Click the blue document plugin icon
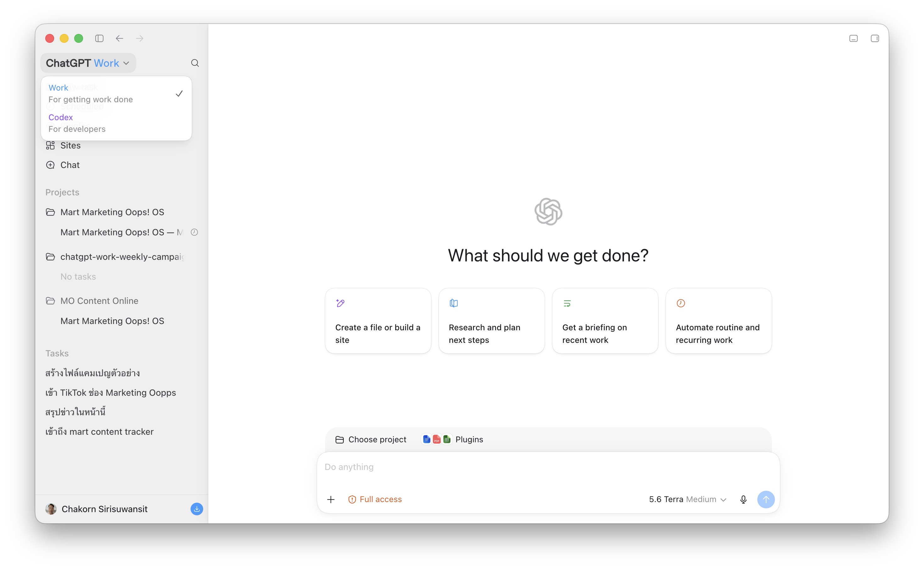This screenshot has height=570, width=924. tap(426, 439)
